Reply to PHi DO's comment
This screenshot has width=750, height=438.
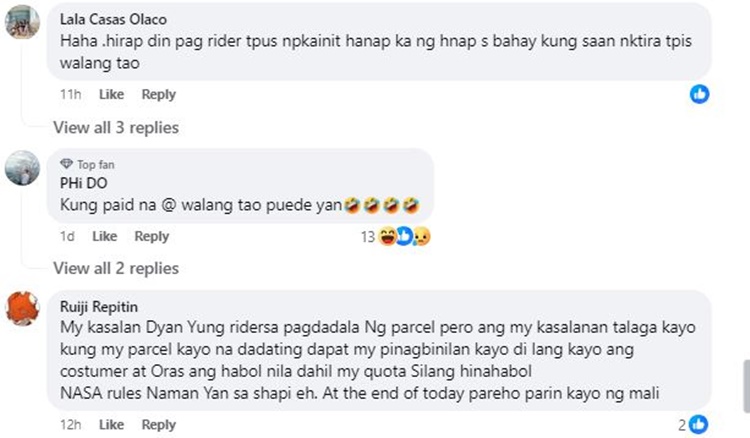(152, 236)
